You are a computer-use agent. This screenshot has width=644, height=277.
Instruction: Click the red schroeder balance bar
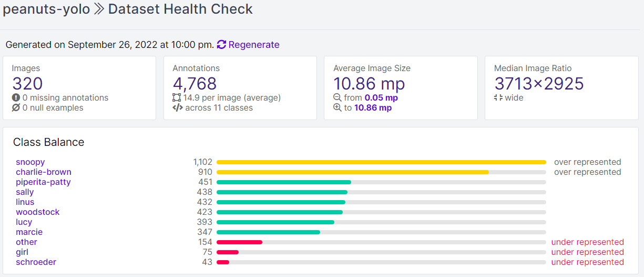(223, 262)
